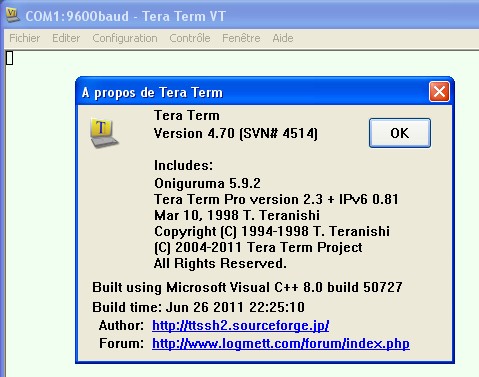Open the Fenêtre menu
479x377 pixels.
tap(241, 38)
